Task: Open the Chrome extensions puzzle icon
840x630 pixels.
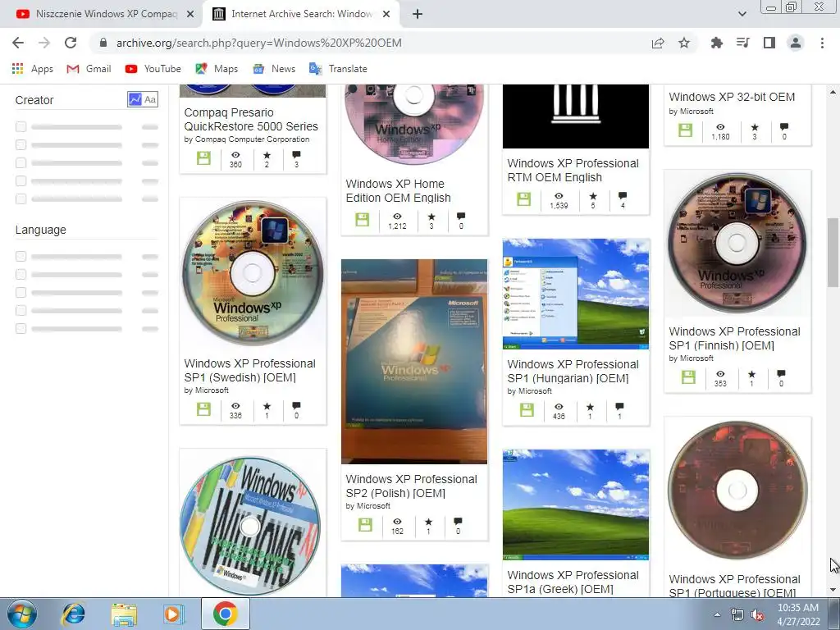Action: click(x=716, y=43)
